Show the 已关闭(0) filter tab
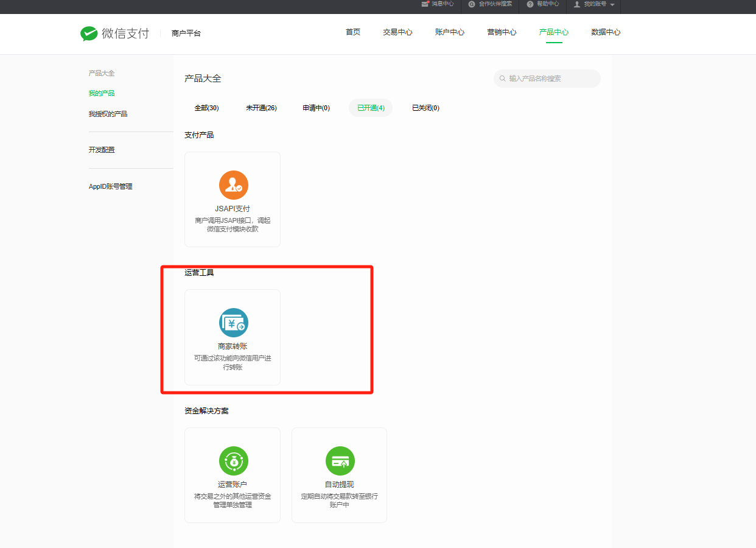The image size is (756, 548). tap(425, 108)
